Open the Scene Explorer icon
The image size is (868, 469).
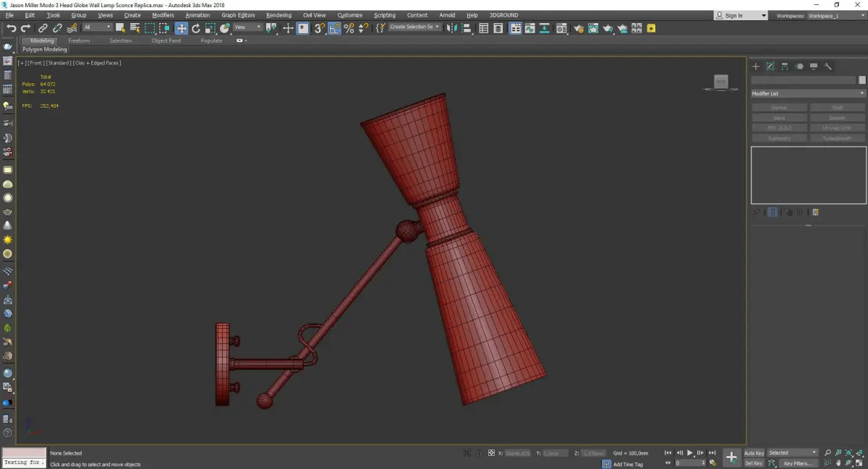coord(484,28)
